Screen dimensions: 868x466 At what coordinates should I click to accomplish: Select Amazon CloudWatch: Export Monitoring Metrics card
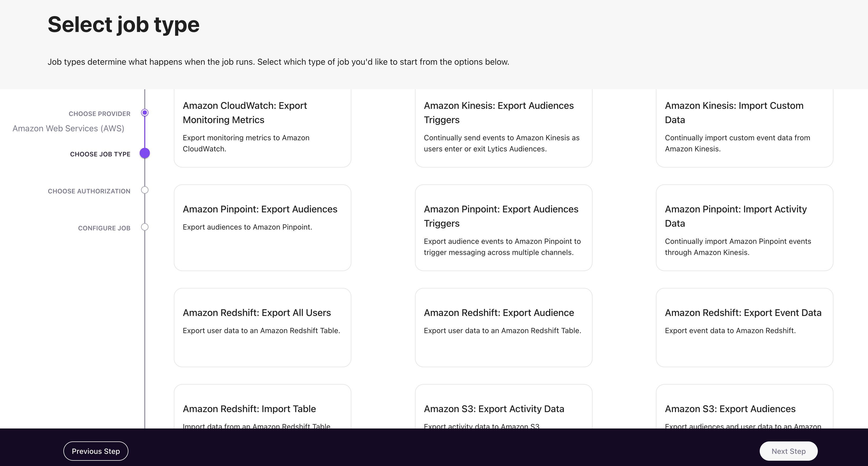263,128
